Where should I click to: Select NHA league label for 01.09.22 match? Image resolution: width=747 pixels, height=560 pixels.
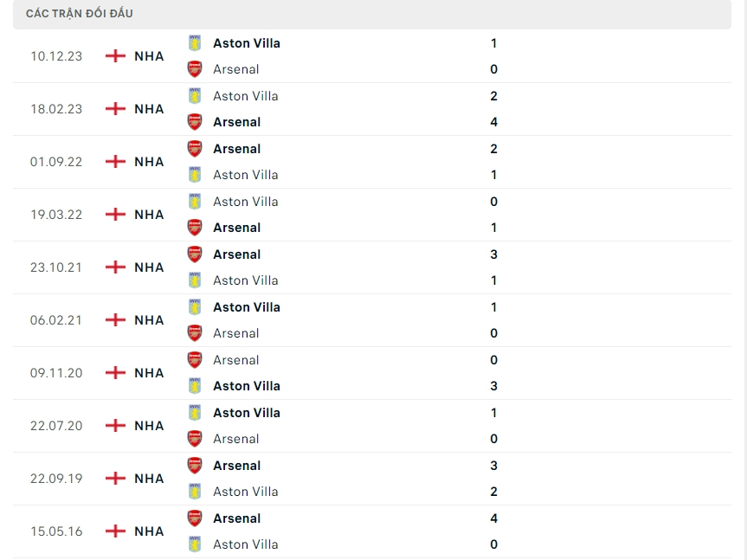click(x=149, y=162)
